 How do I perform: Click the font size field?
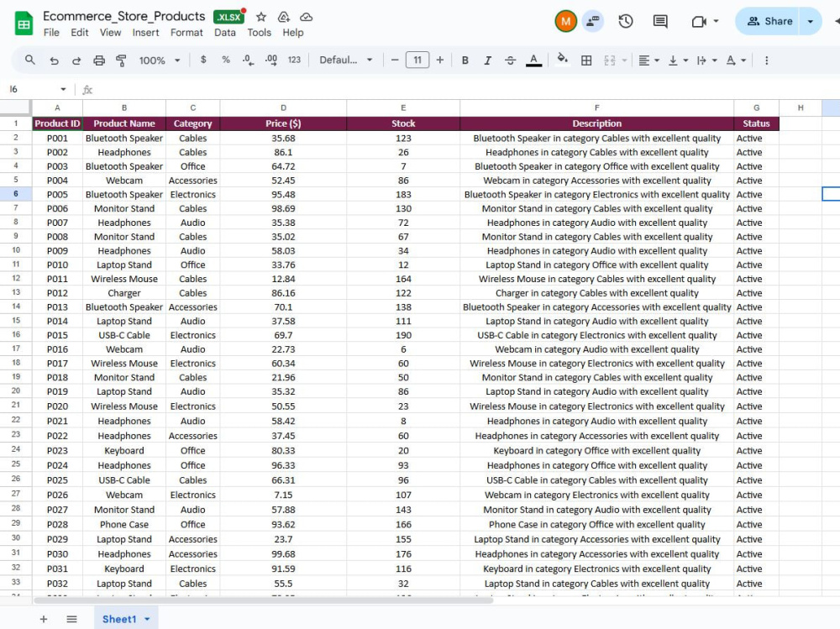click(417, 60)
